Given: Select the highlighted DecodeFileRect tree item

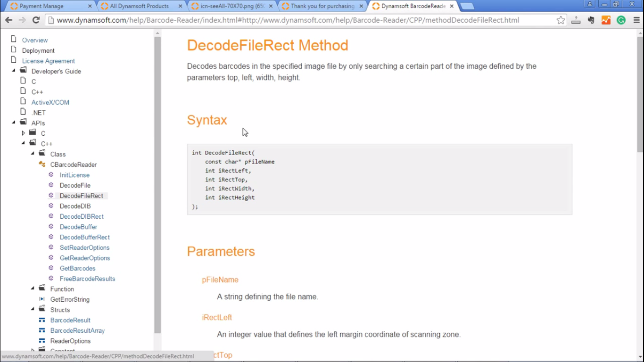Looking at the screenshot, I should point(82,196).
